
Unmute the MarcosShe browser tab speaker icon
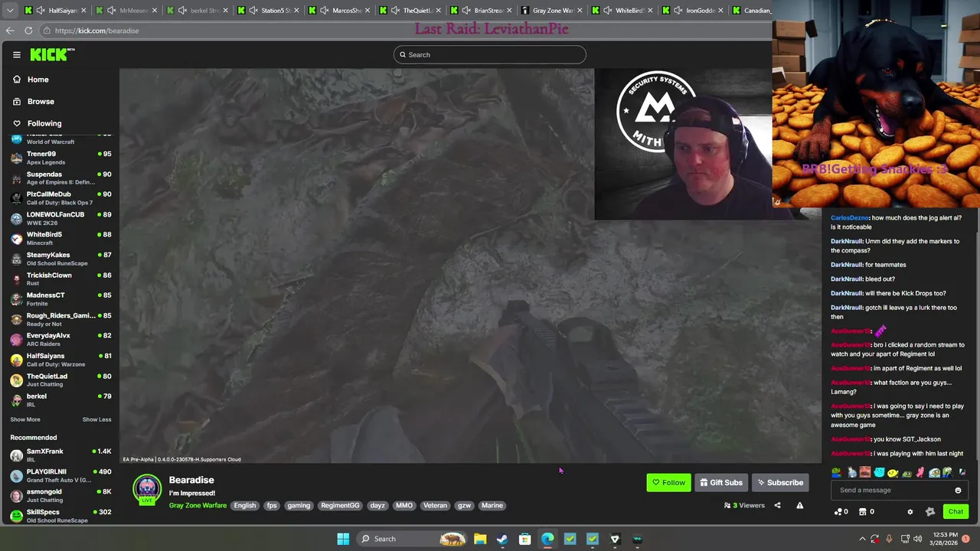click(x=324, y=11)
